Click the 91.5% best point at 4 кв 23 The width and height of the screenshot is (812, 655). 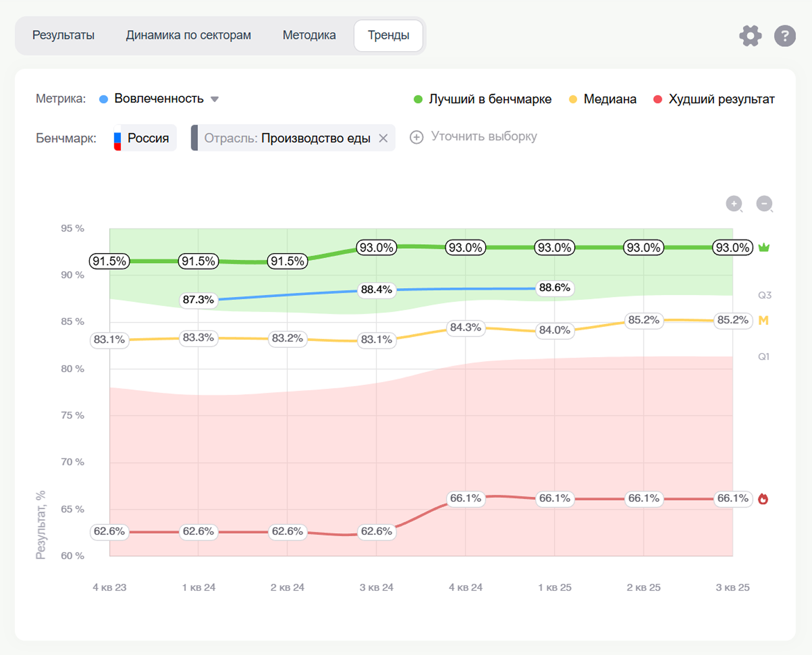109,261
